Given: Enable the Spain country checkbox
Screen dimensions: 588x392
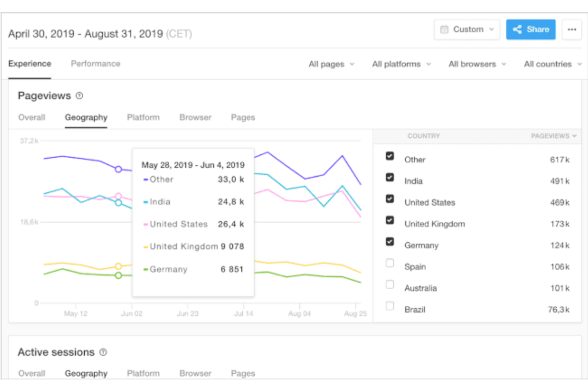Looking at the screenshot, I should tap(390, 263).
